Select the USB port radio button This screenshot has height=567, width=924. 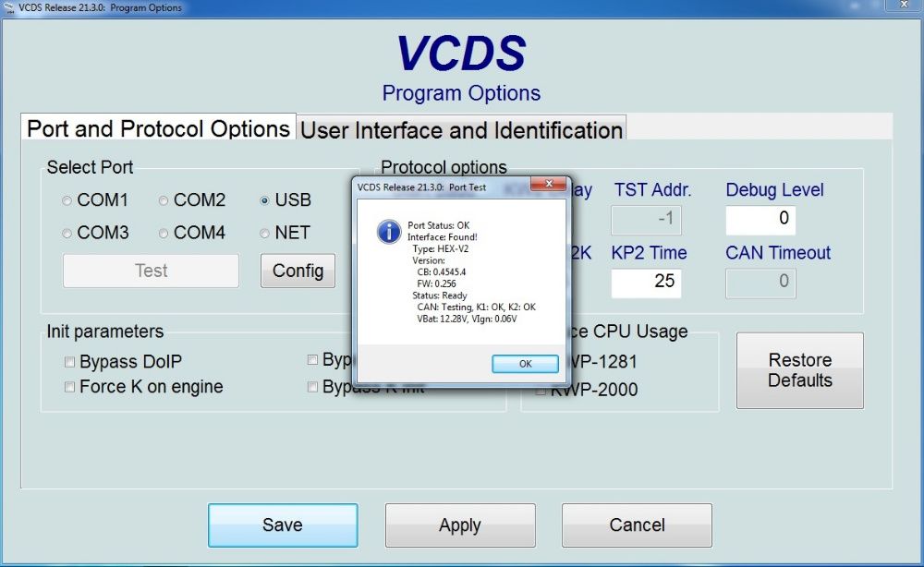point(264,200)
